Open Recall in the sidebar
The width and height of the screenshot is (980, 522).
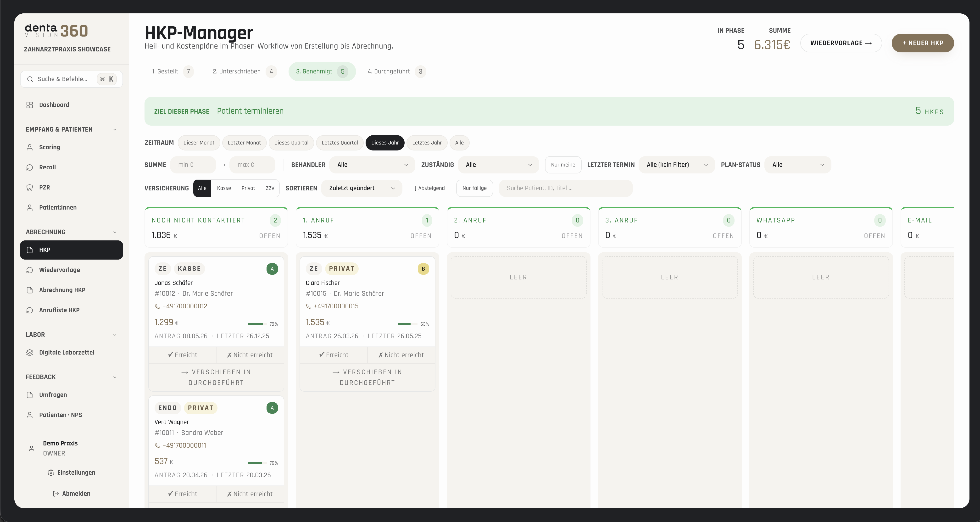coord(72,167)
